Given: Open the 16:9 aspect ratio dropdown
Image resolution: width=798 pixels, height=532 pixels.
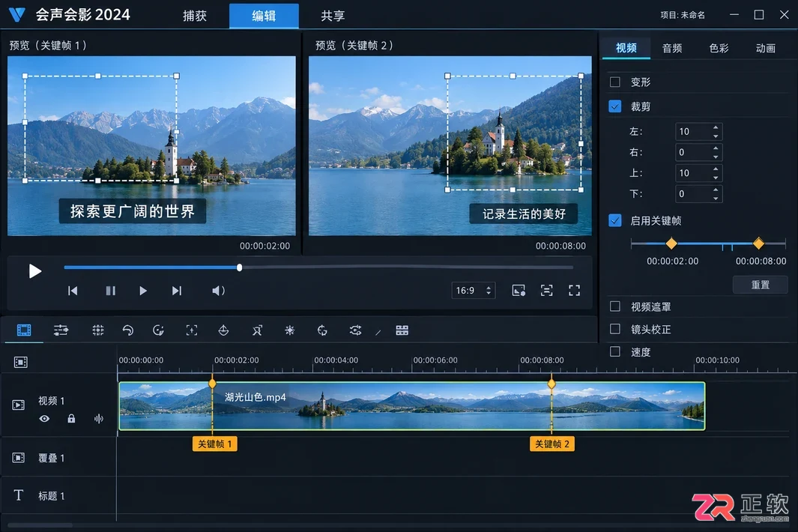Looking at the screenshot, I should pyautogui.click(x=474, y=291).
